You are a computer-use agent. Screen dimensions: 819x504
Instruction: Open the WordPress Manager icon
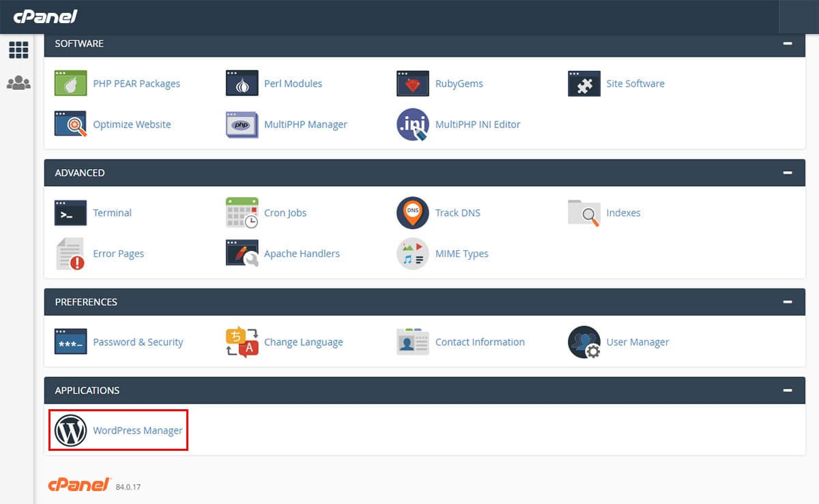[71, 430]
